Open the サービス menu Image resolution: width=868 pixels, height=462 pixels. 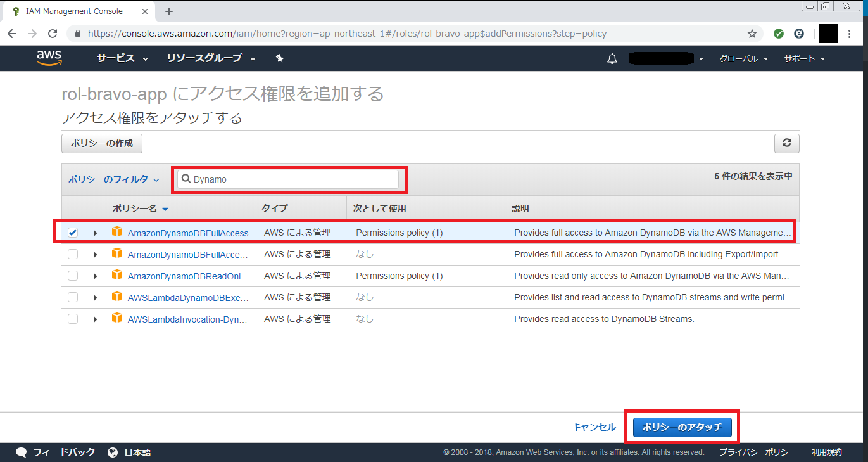point(122,58)
